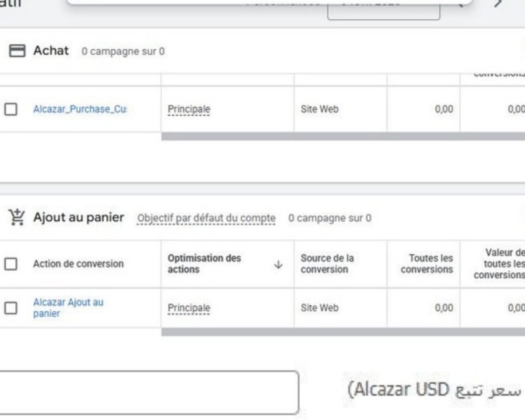The image size is (525, 420).
Task: Click the empty text input field at the bottom
Action: 149,392
